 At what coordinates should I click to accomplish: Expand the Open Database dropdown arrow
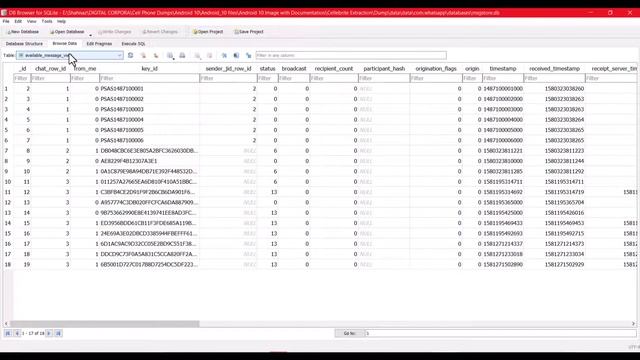point(90,34)
